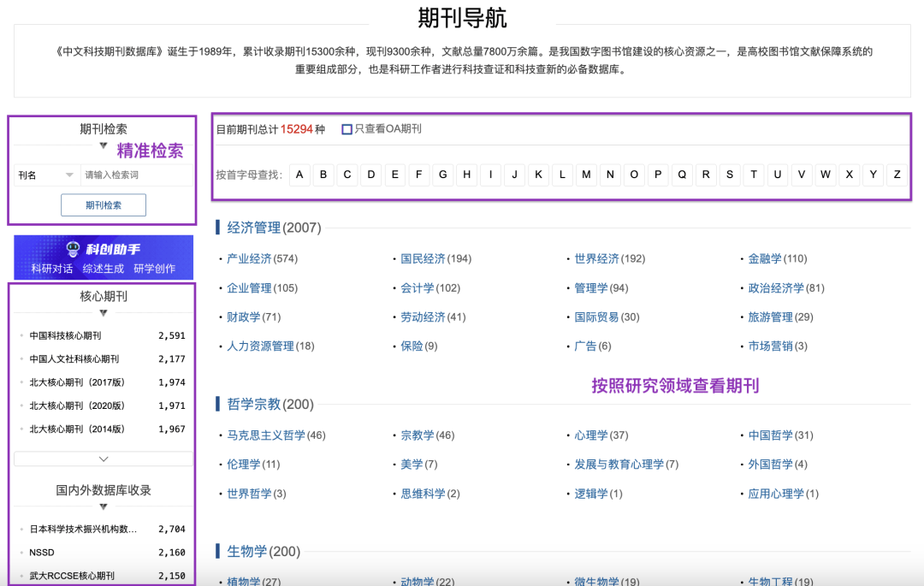
Task: Open the 产业经济 category link
Action: [x=249, y=258]
